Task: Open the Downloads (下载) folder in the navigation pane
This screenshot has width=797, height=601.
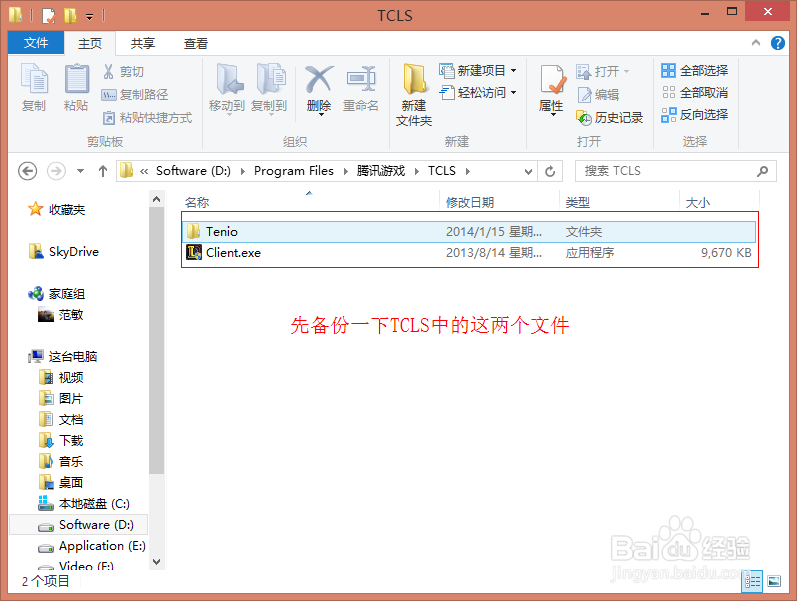Action: pos(62,441)
